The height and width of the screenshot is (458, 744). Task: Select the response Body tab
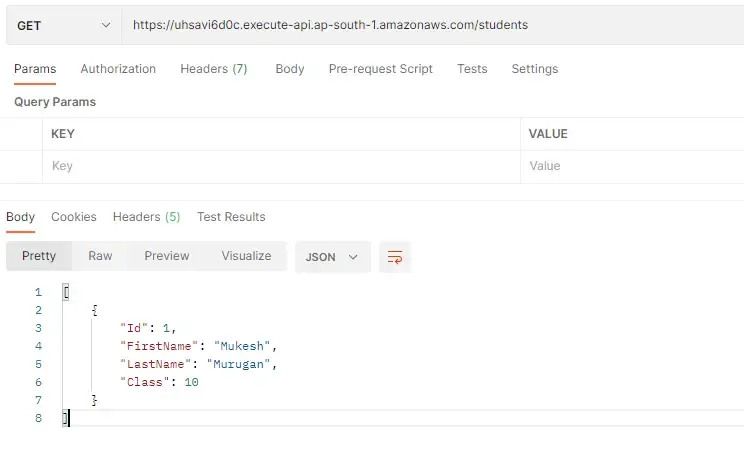pyautogui.click(x=20, y=217)
